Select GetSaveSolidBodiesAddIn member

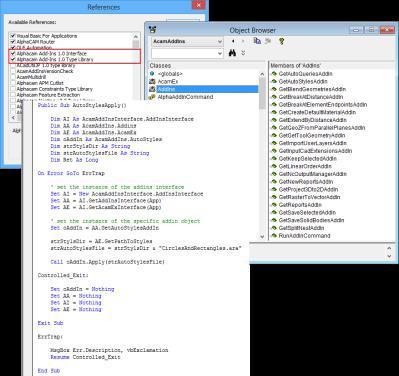[x=311, y=220]
